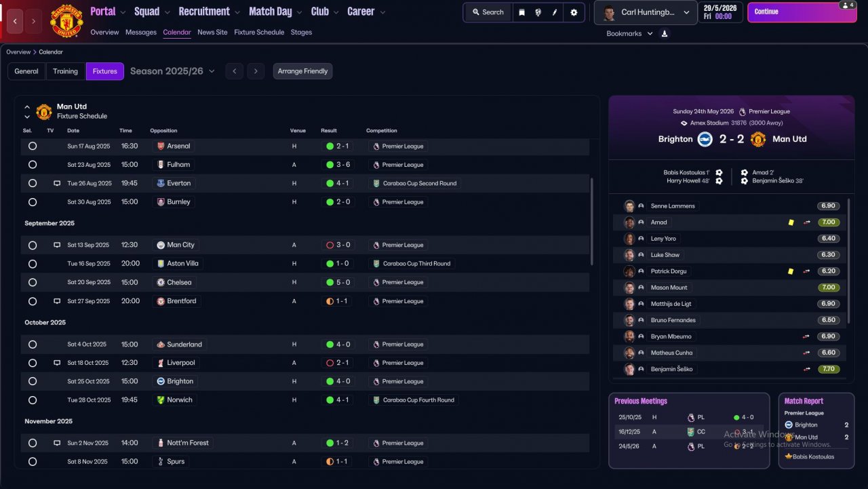
Task: Select the Fulham fixture radio button
Action: pyautogui.click(x=33, y=165)
